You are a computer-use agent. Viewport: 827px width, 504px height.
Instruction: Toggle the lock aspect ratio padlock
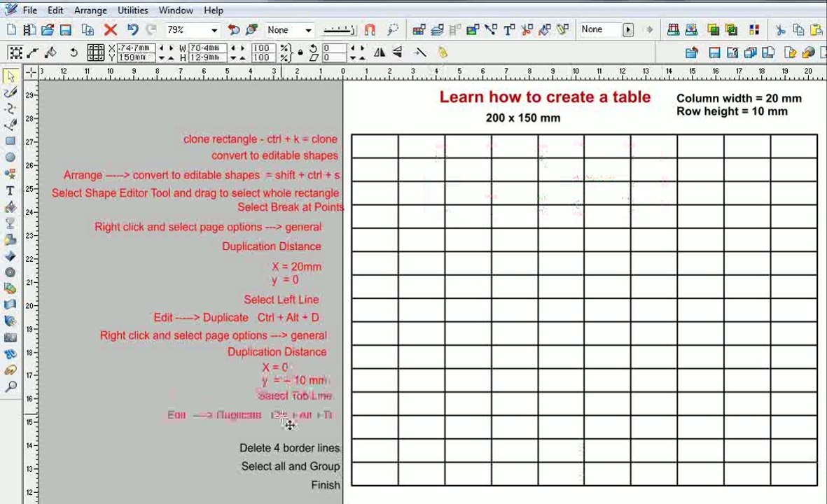(300, 52)
